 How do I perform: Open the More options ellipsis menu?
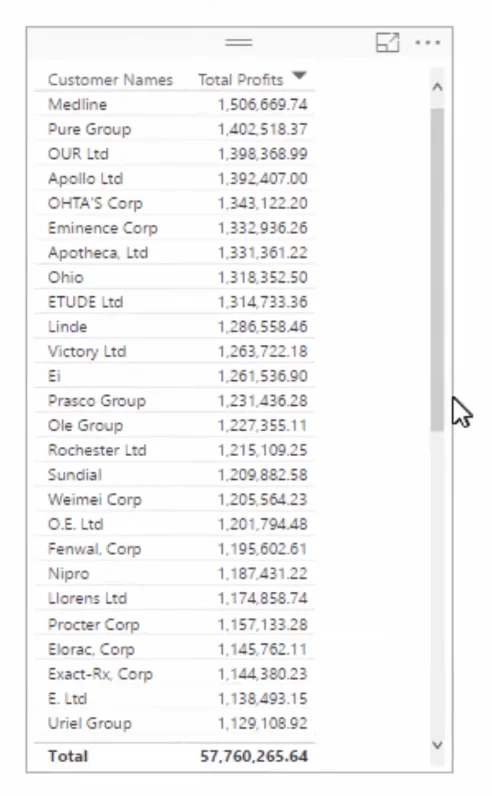428,43
